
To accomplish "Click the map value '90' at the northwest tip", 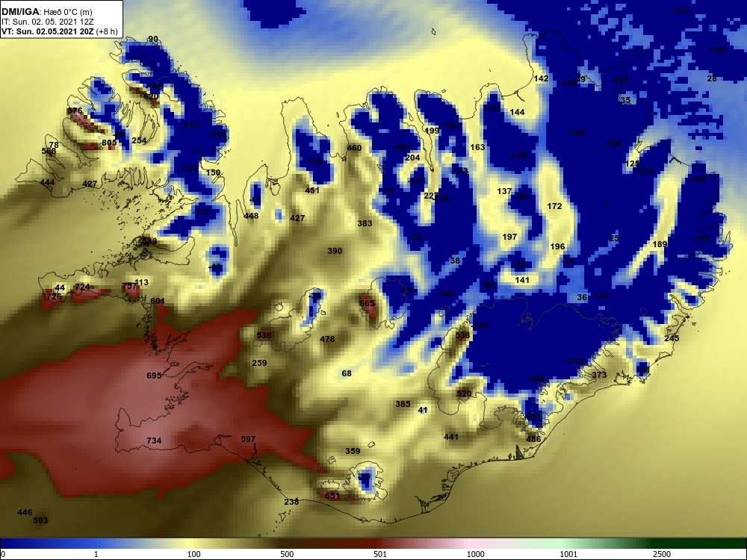I will point(153,39).
